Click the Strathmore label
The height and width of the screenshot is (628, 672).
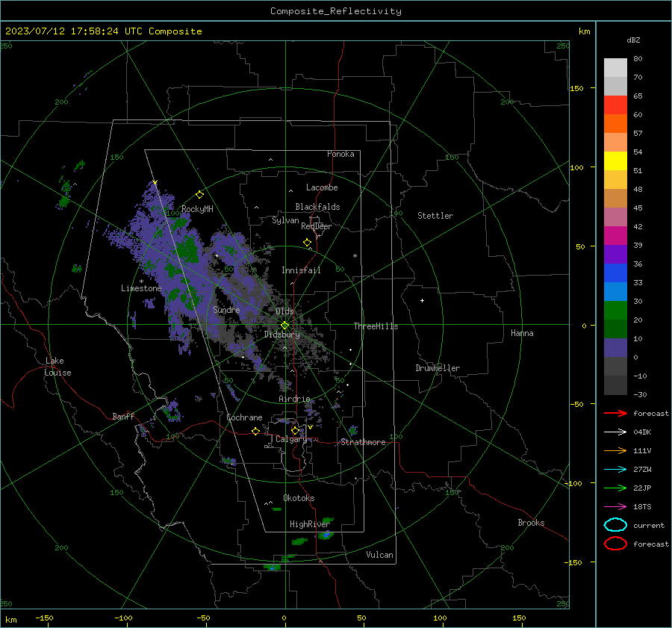pos(363,442)
